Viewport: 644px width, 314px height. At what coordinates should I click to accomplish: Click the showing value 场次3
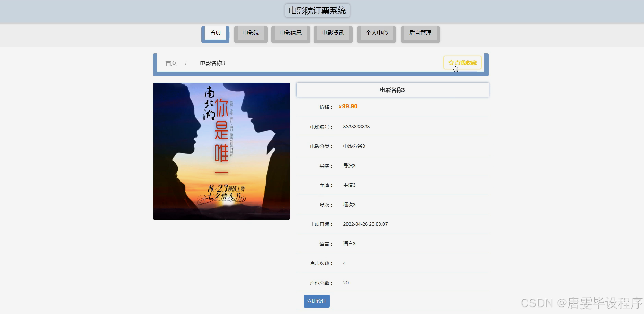pos(349,205)
